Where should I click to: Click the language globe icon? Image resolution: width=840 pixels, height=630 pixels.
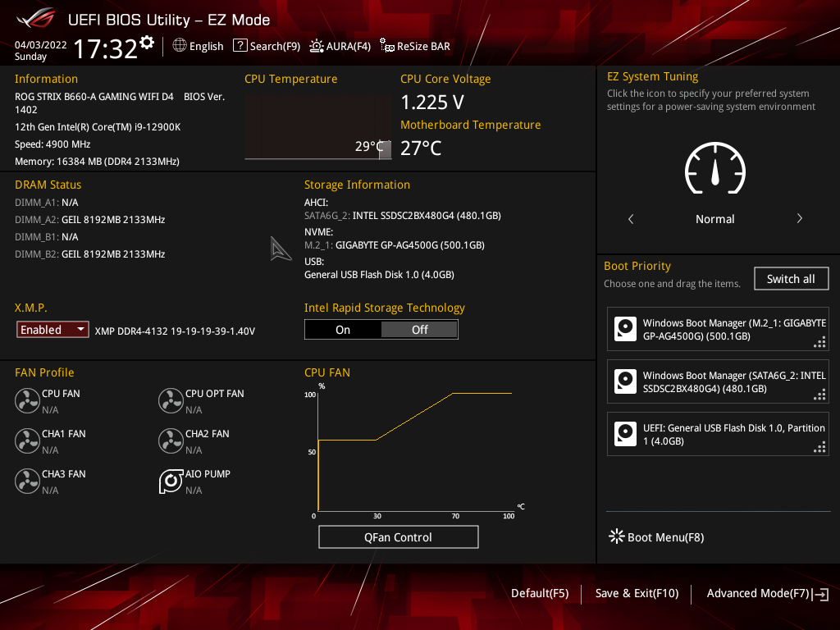click(180, 46)
